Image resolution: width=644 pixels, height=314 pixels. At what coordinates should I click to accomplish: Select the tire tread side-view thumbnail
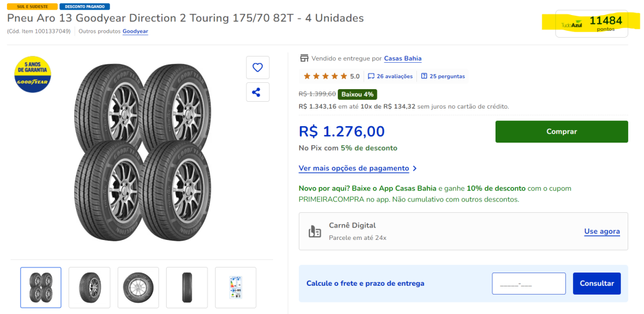(x=187, y=288)
